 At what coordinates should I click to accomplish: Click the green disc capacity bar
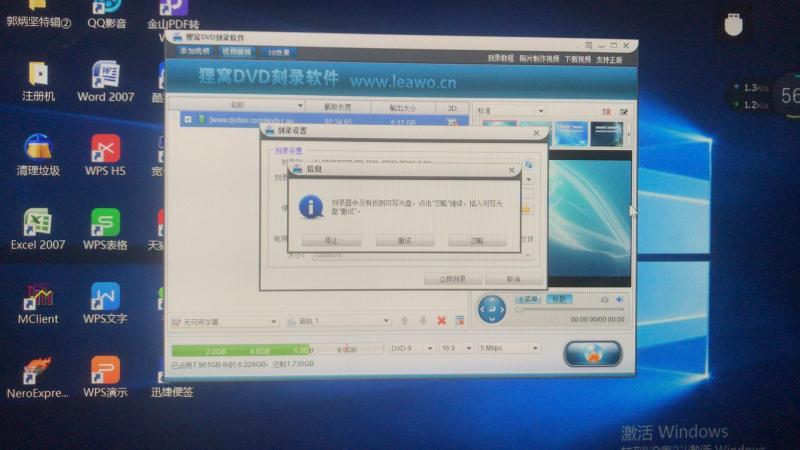coord(278,350)
